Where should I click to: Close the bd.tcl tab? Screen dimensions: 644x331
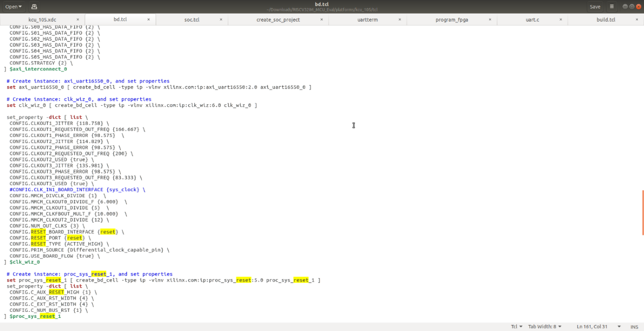pos(148,20)
